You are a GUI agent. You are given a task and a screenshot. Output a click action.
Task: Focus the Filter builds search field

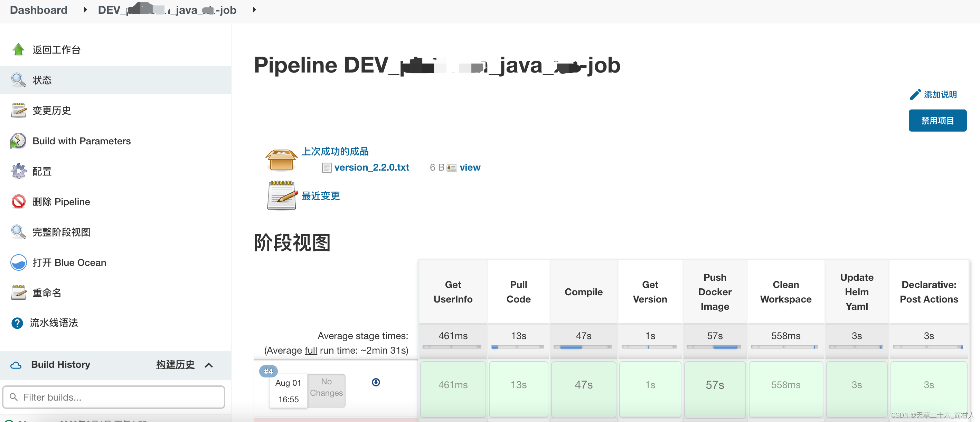pos(114,397)
